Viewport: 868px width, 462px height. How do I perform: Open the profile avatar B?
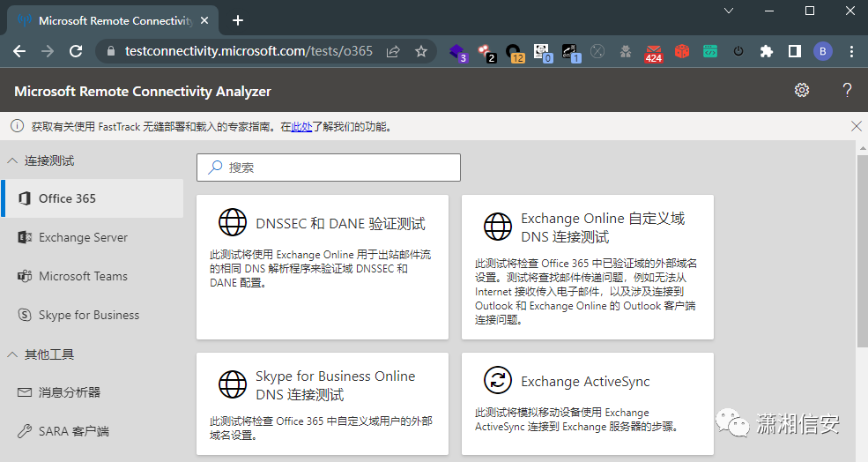coord(823,51)
